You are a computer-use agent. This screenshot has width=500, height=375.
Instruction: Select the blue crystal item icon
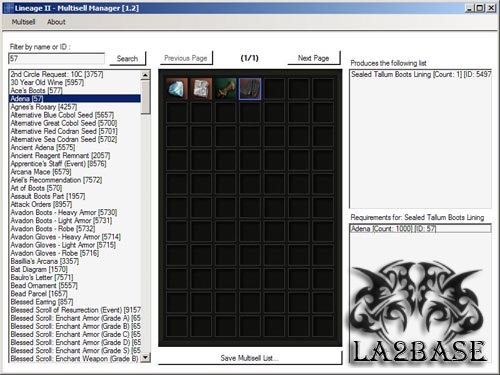click(177, 89)
